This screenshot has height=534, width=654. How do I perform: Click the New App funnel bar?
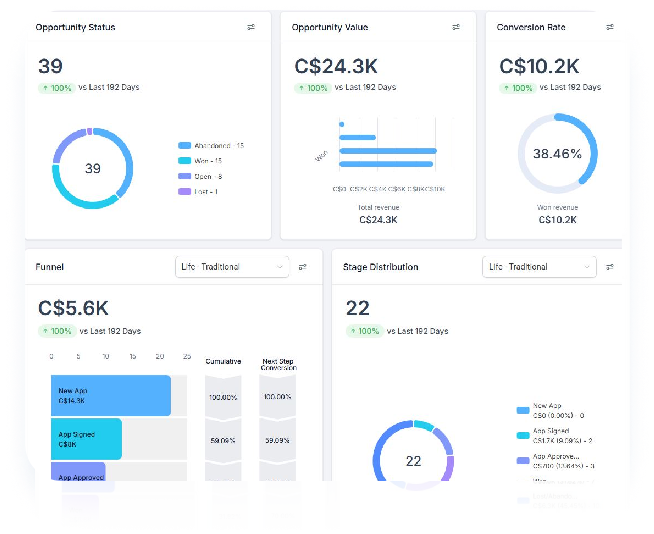(x=110, y=395)
